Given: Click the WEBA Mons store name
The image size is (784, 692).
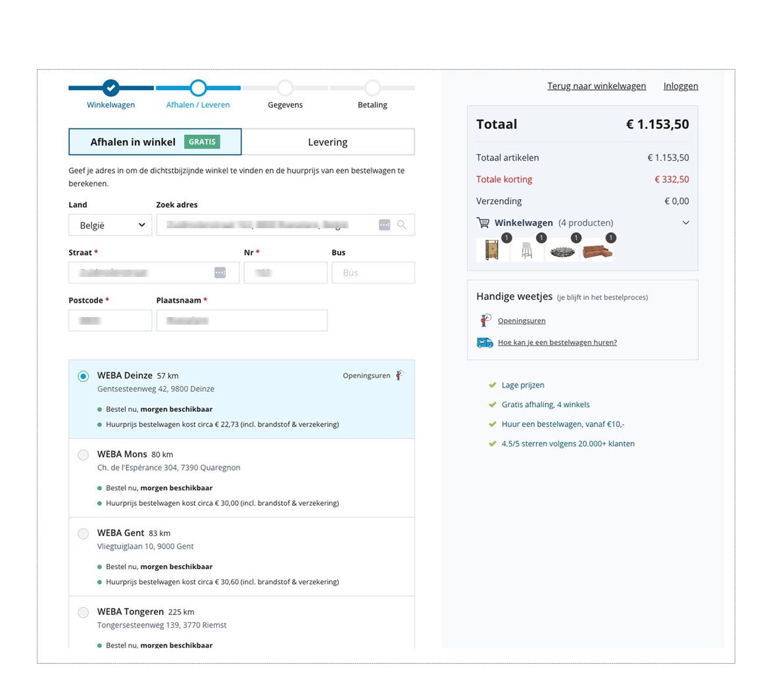Looking at the screenshot, I should coord(122,454).
